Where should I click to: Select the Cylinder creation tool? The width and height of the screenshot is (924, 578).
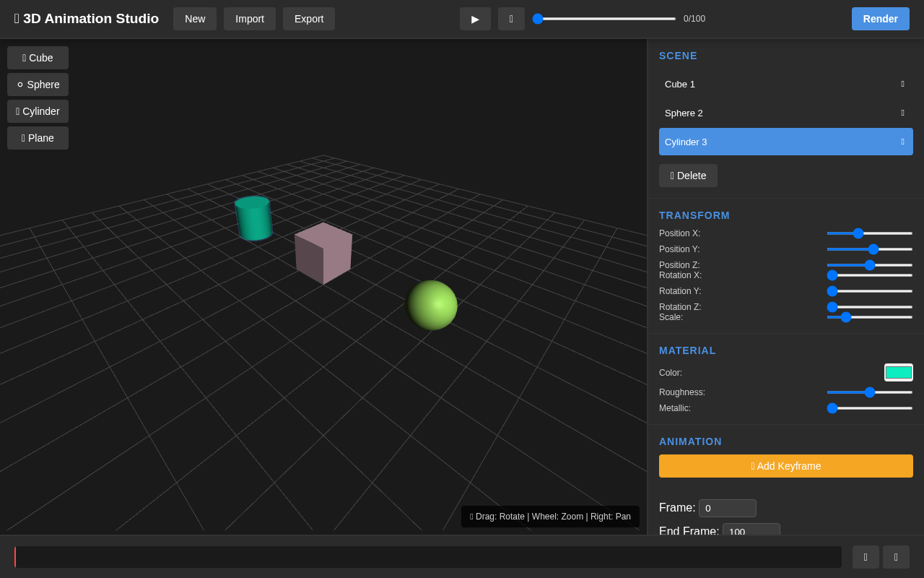37,111
